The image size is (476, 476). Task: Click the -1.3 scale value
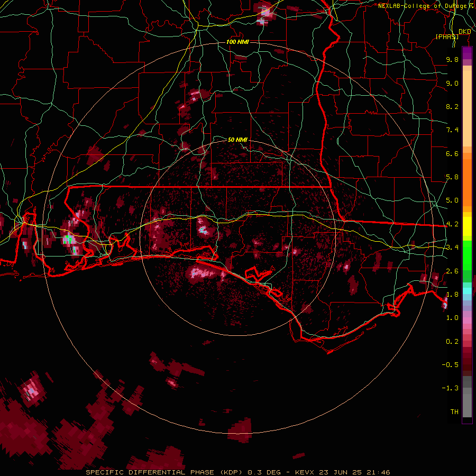pyautogui.click(x=450, y=388)
